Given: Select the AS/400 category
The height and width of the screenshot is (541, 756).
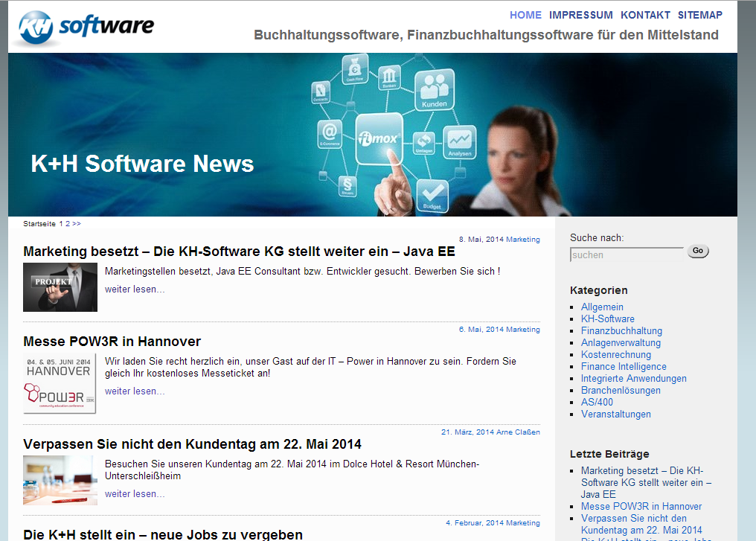Looking at the screenshot, I should click(x=597, y=402).
